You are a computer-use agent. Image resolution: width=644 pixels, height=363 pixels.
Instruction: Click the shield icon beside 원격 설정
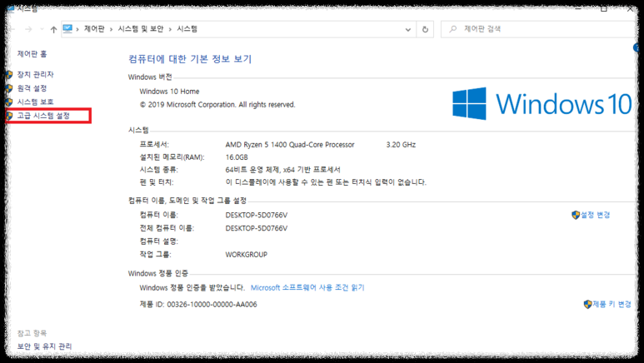point(9,88)
